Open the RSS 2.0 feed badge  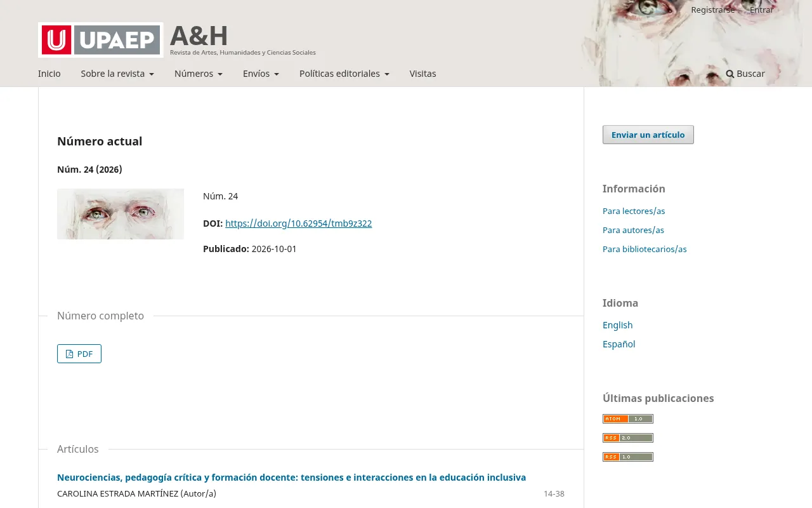click(x=628, y=438)
